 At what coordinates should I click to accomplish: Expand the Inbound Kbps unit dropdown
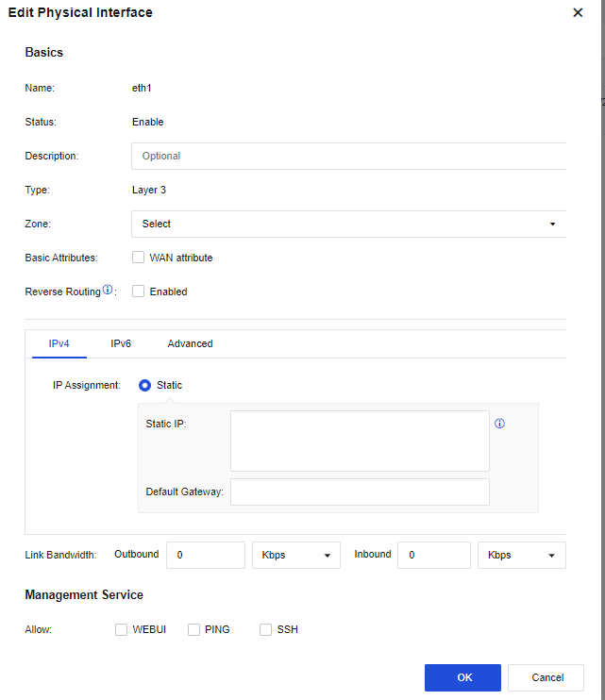521,555
